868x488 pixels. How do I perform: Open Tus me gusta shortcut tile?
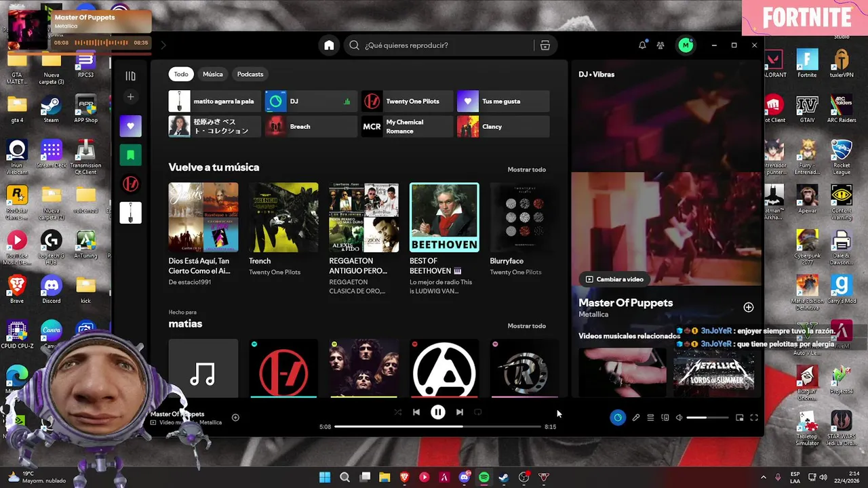[502, 101]
